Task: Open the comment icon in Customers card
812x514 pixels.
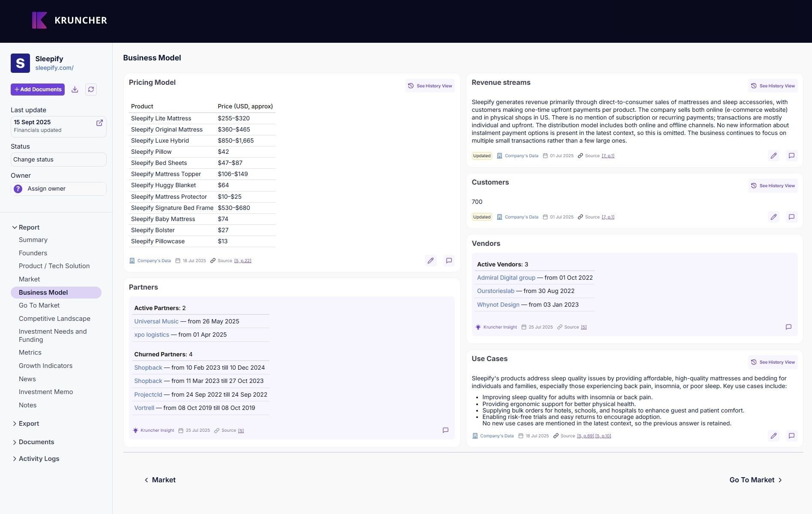Action: pos(791,217)
